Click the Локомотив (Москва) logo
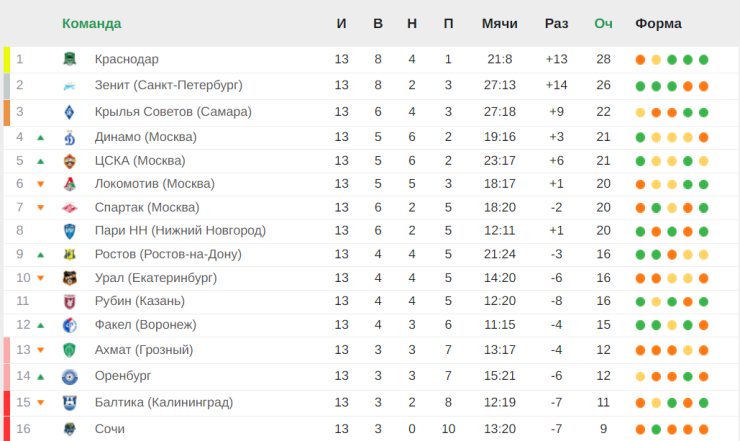Viewport: 740px width, 441px height. [x=70, y=184]
